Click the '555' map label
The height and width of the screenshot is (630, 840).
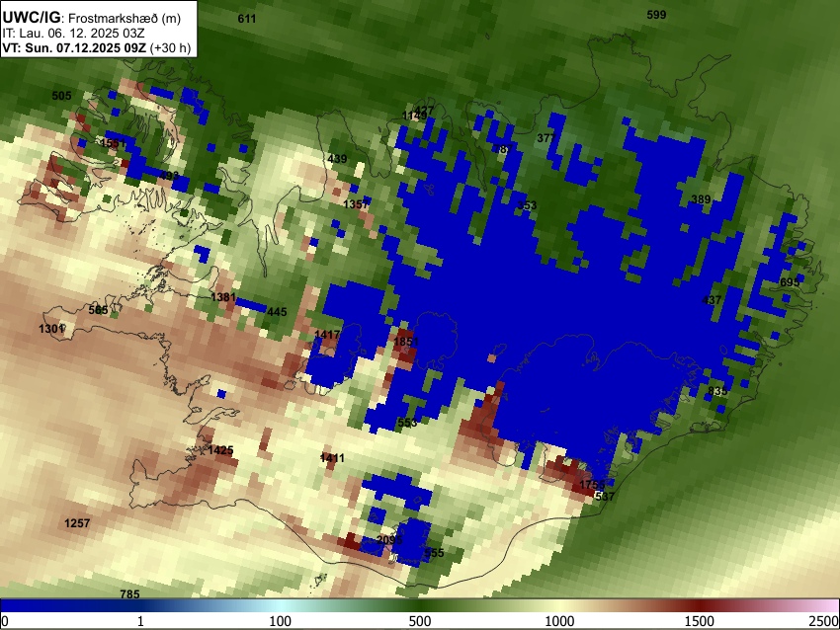coord(434,553)
